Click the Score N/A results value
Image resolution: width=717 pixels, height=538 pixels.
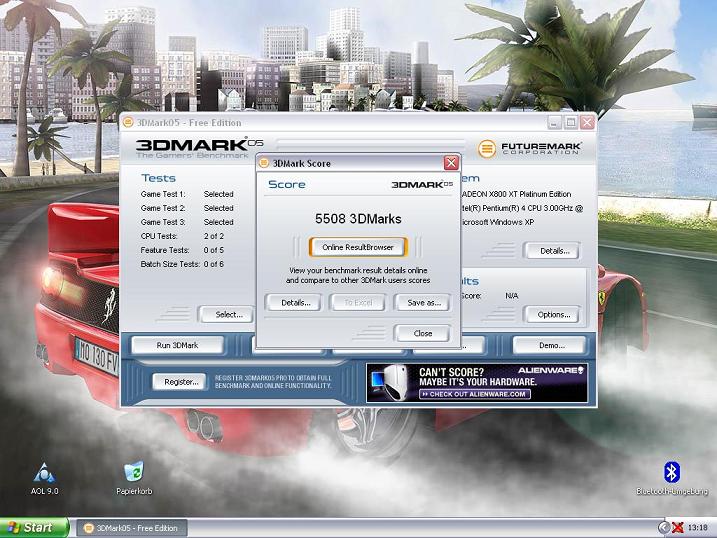(511, 296)
